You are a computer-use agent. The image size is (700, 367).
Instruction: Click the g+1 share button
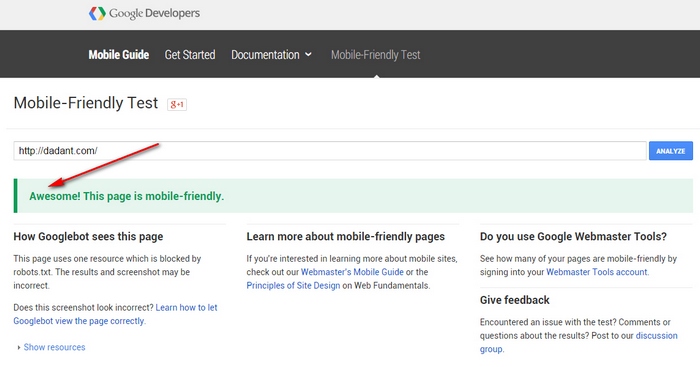pyautogui.click(x=177, y=104)
